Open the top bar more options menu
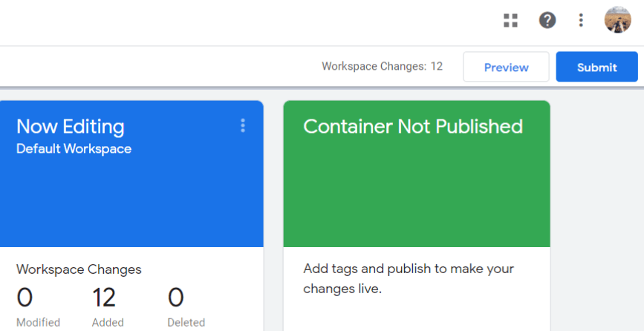 [x=582, y=21]
